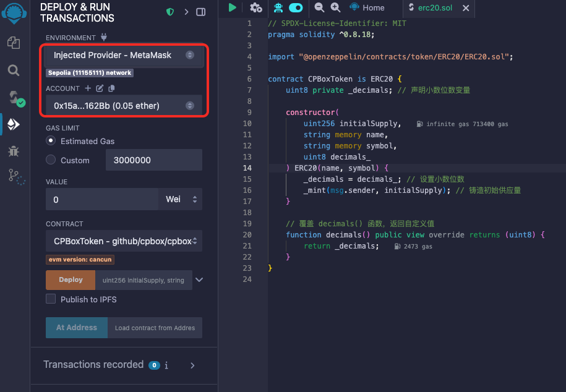Click the plus icon to create account
This screenshot has height=392, width=566.
pos(88,88)
